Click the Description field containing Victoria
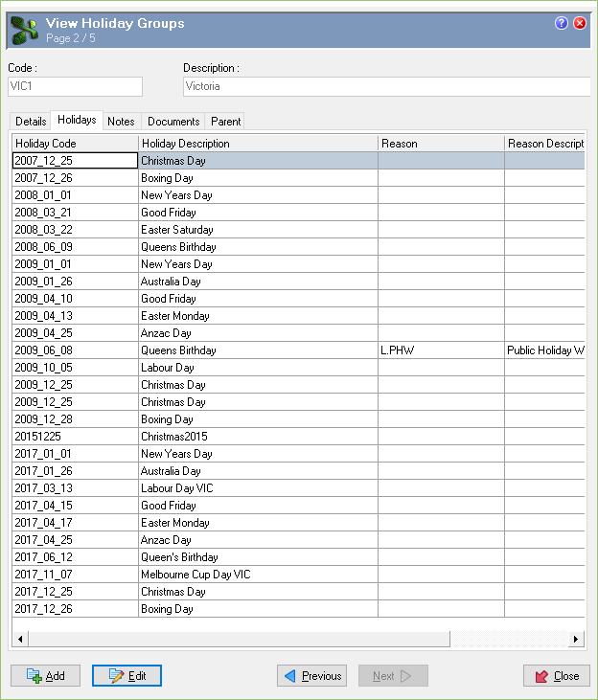598x700 pixels. tap(386, 86)
